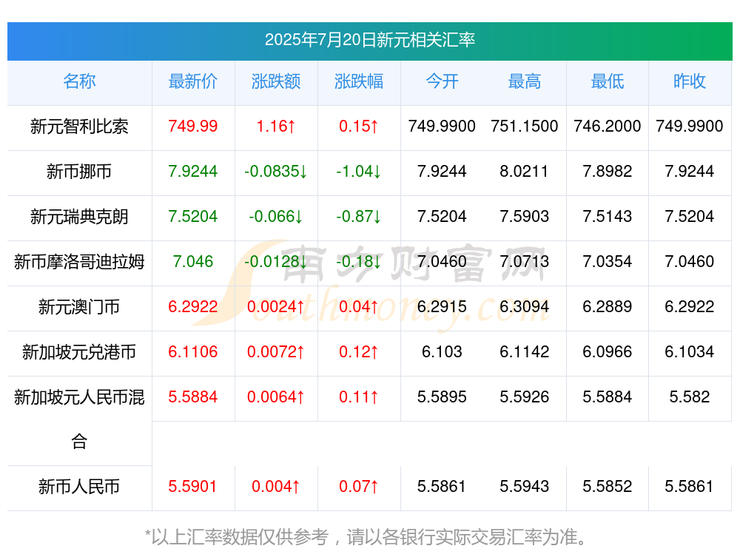Click the change percent 0.11↑
The image size is (740, 560).
coord(359,397)
